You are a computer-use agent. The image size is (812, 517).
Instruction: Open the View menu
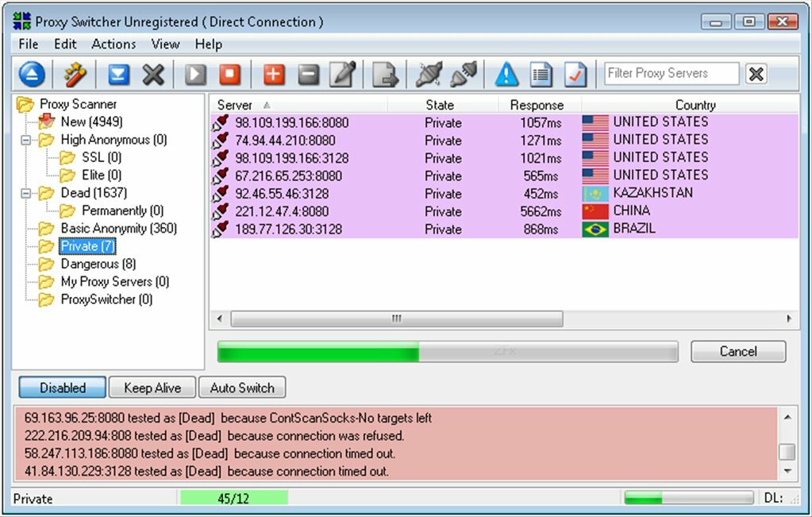pyautogui.click(x=165, y=44)
